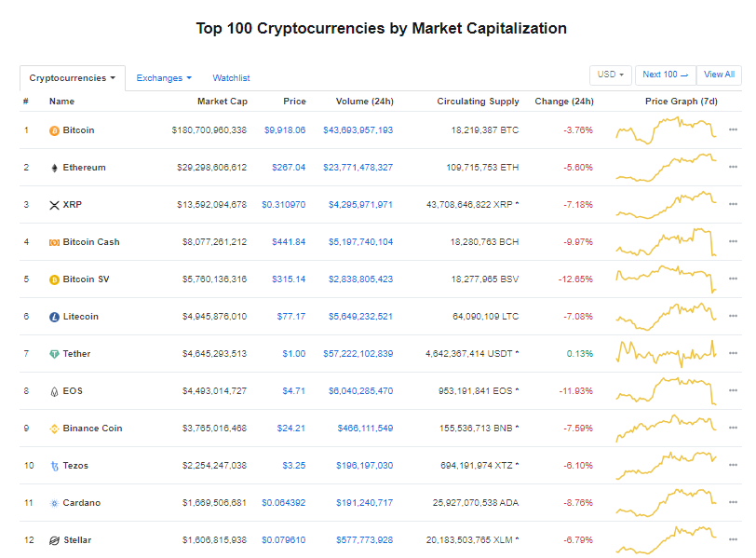The image size is (756, 558).
Task: Sort by the Name column header
Action: (x=61, y=102)
